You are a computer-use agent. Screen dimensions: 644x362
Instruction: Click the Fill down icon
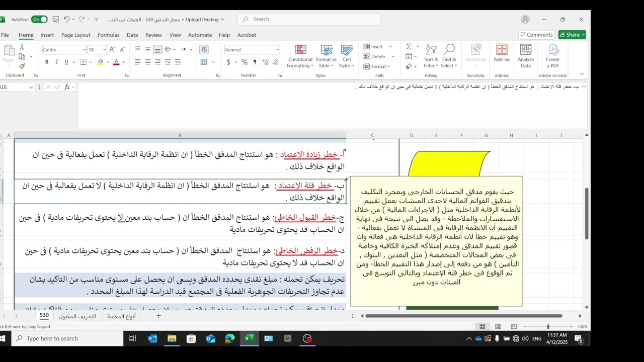(409, 56)
